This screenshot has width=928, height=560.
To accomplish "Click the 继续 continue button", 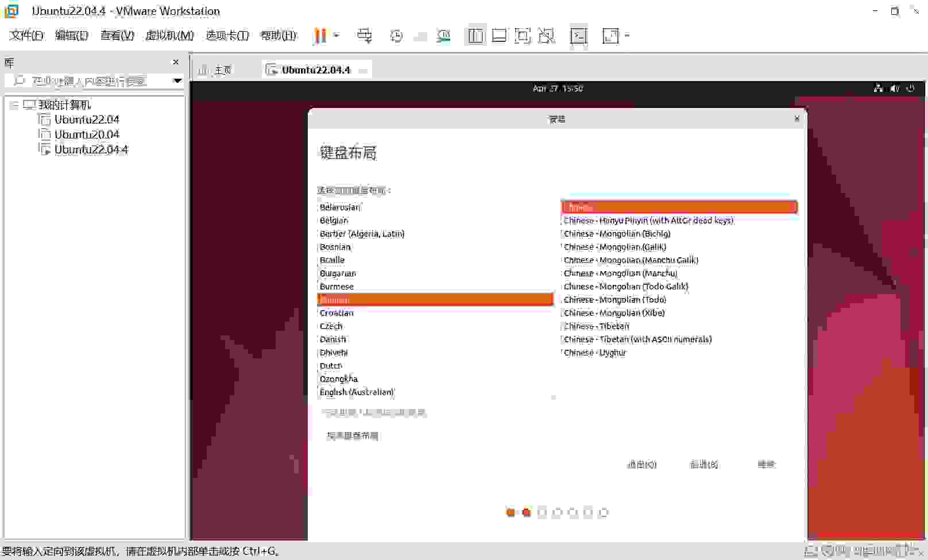I will (766, 465).
